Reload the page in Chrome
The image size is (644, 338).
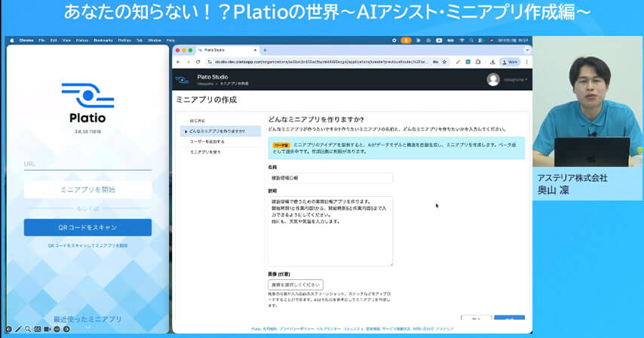tap(198, 62)
